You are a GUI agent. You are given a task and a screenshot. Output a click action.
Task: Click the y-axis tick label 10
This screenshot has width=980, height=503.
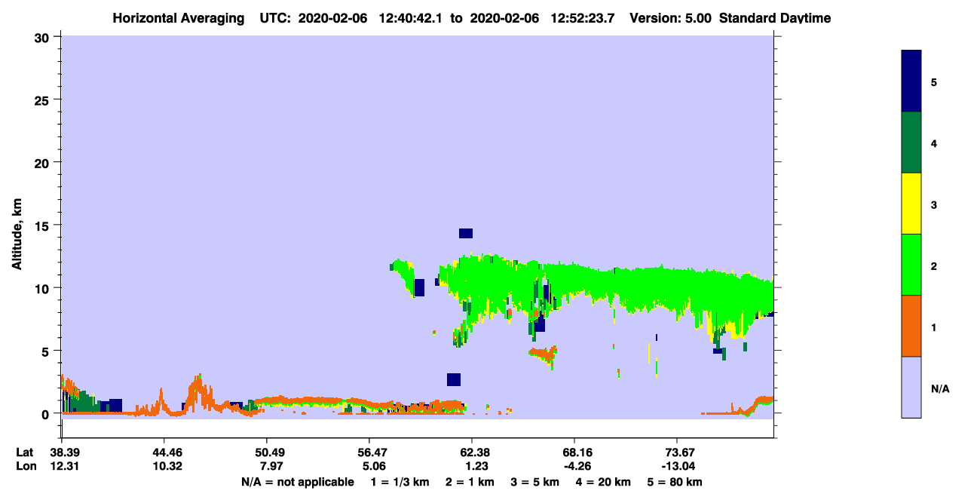click(44, 288)
